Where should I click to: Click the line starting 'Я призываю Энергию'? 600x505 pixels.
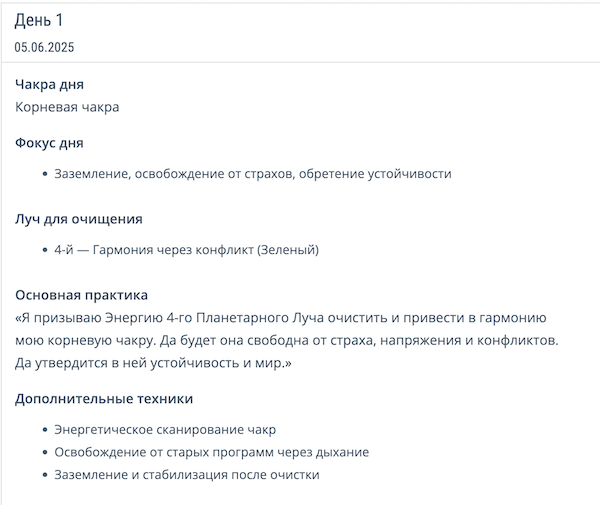(x=280, y=318)
